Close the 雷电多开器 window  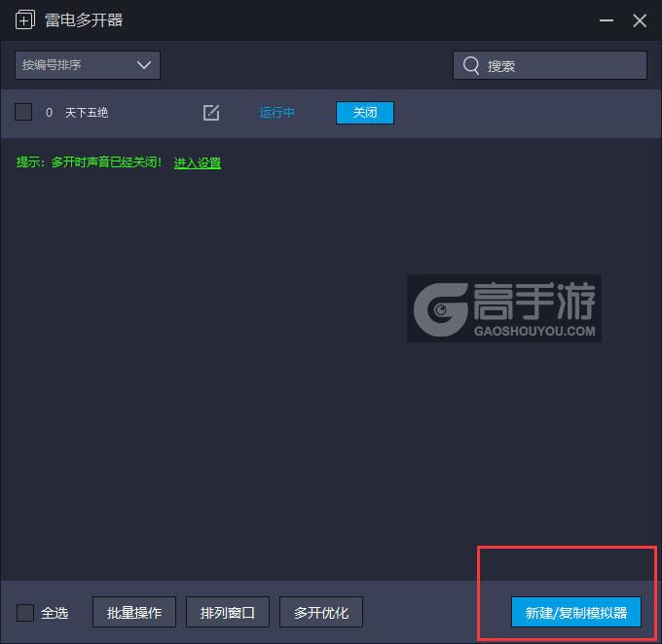pyautogui.click(x=640, y=20)
